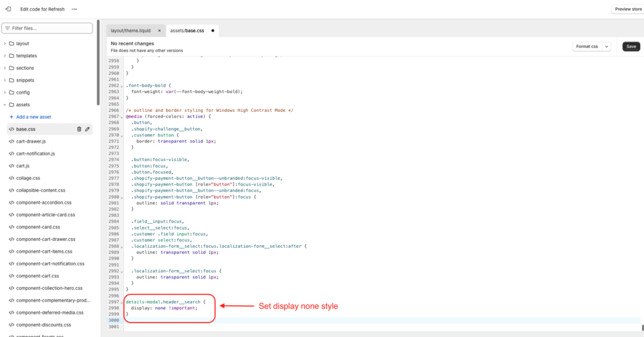Expand the config folder chevron
Viewport: 644px width, 337px height.
[5, 93]
